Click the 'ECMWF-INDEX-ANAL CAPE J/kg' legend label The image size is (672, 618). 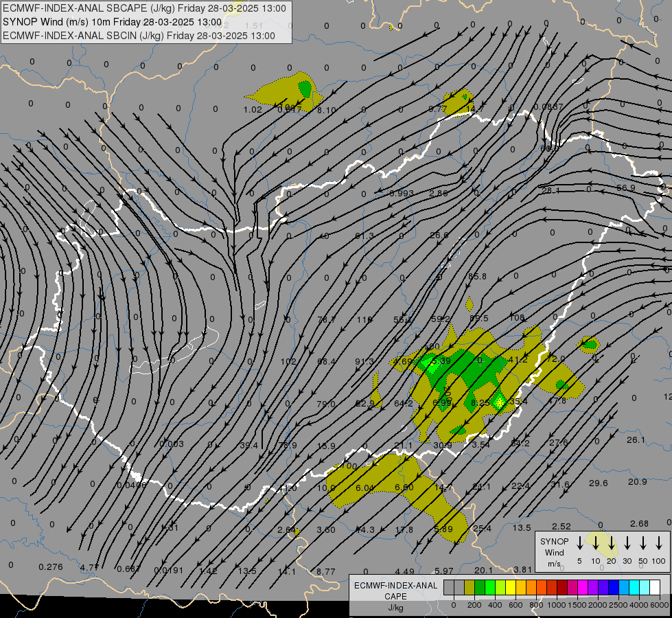tap(395, 596)
